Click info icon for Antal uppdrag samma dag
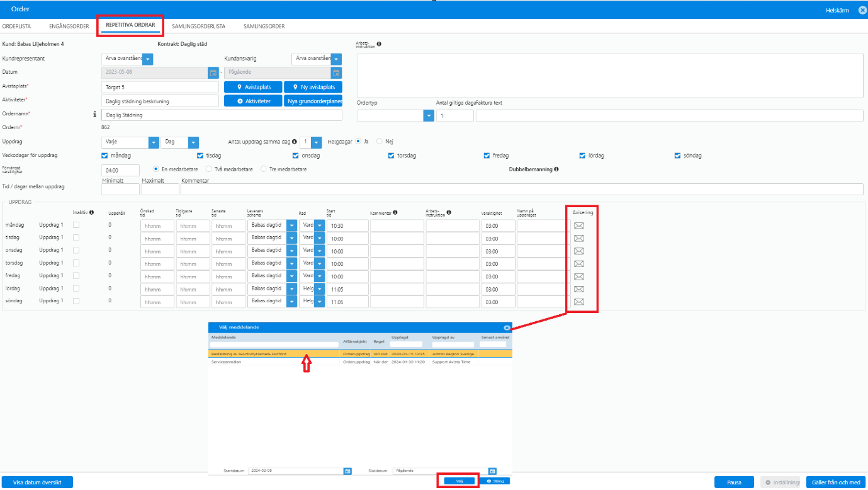This screenshot has height=490, width=868. coord(295,142)
